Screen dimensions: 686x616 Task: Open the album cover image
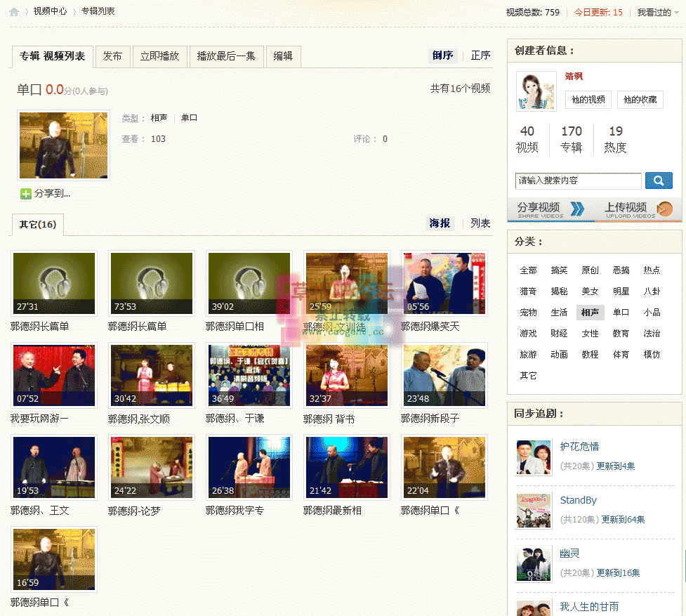click(63, 145)
